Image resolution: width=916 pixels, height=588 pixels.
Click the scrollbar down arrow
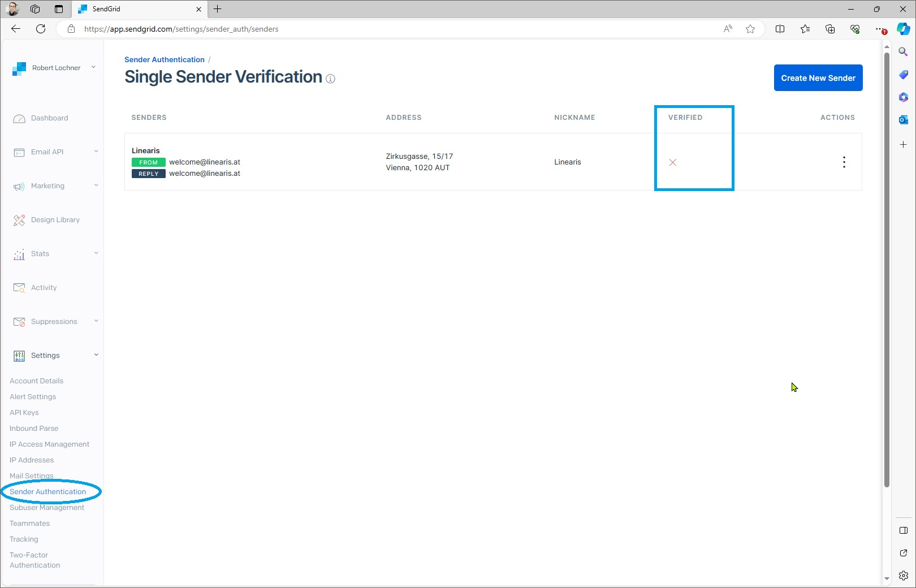coord(887,579)
